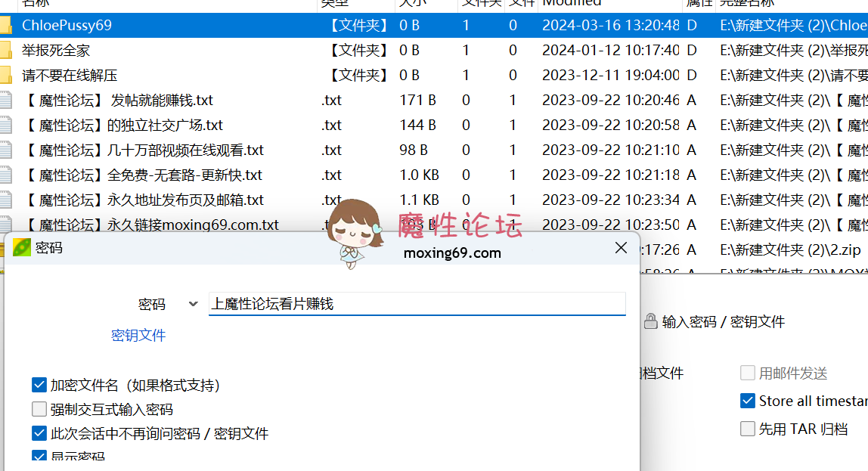
Task: Click inside the password input field
Action: [416, 304]
